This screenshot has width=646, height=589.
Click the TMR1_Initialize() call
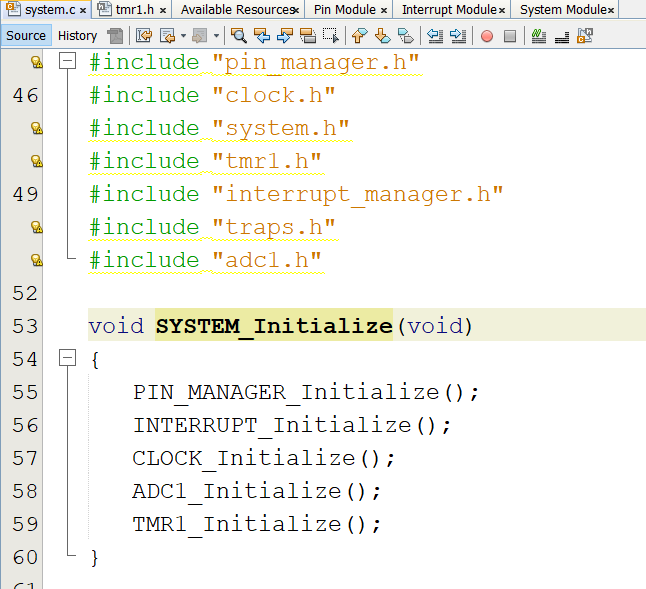coord(257,524)
